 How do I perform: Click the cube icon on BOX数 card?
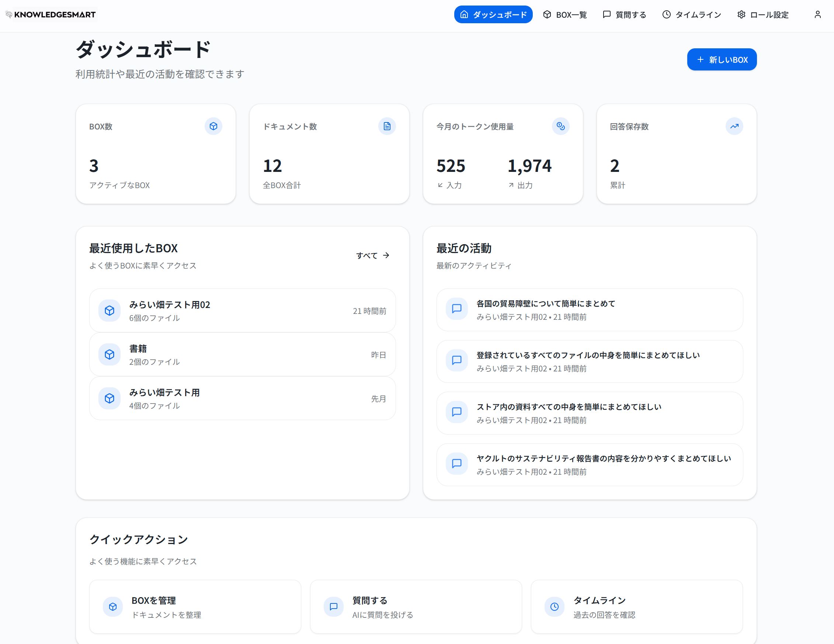point(214,126)
